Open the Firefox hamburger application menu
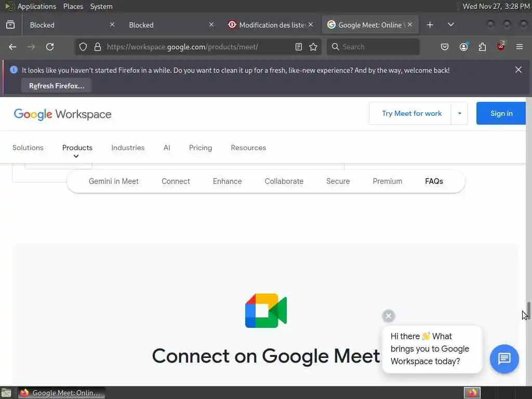532x399 pixels. coord(520,47)
